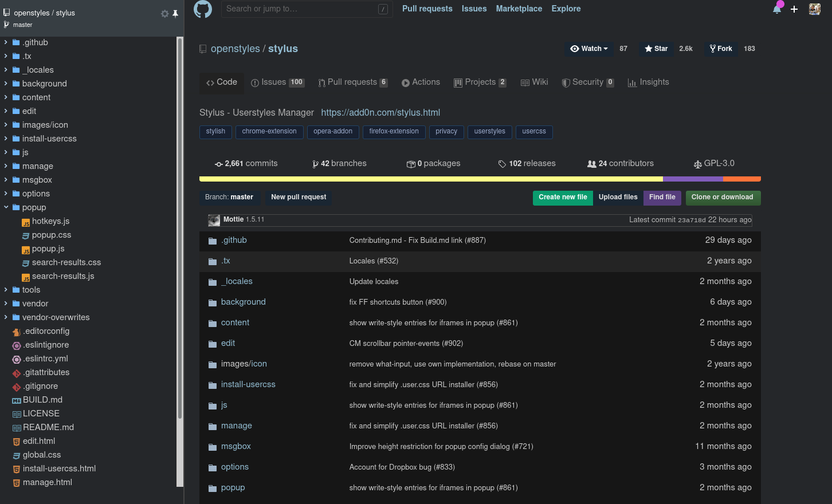Open Explore in the top navigation
Screen dimensions: 832x504
(566, 9)
